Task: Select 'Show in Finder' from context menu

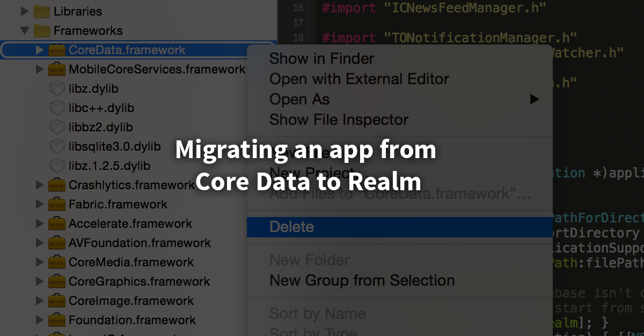Action: (322, 58)
